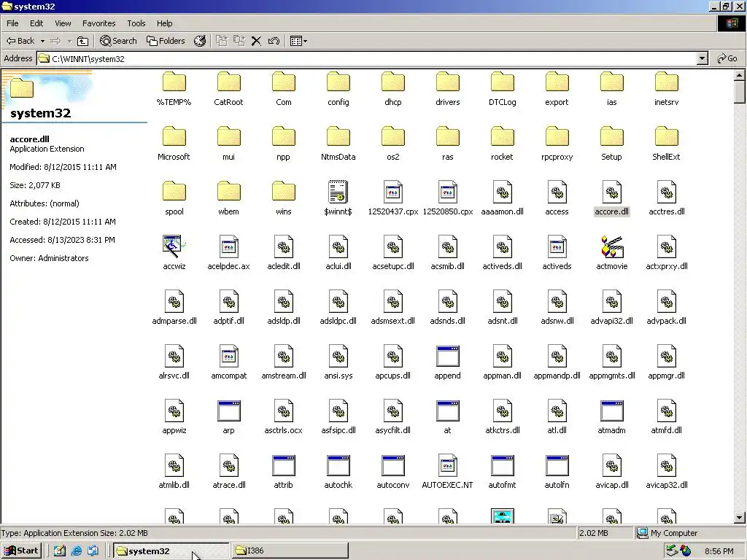Select the inetsrv folder
The image size is (747, 560).
click(x=666, y=90)
